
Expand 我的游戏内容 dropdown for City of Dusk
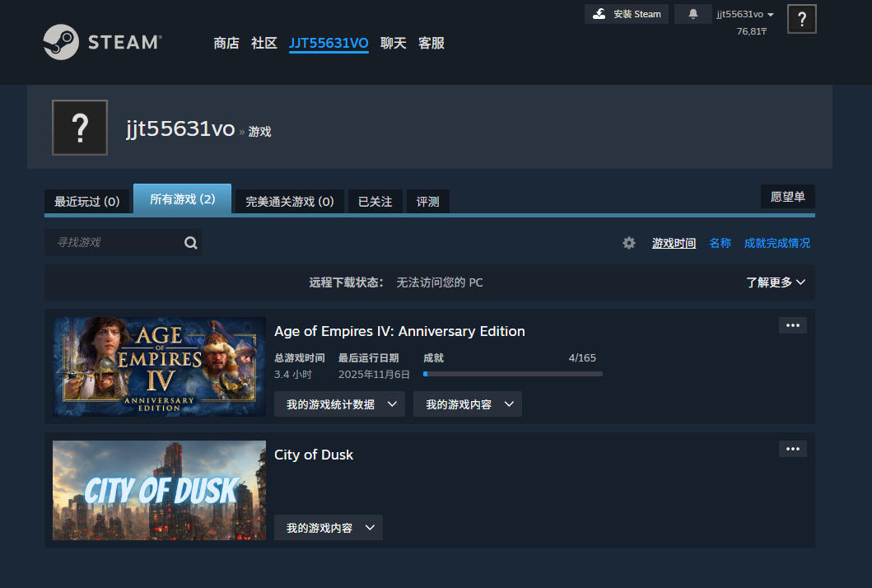point(328,528)
